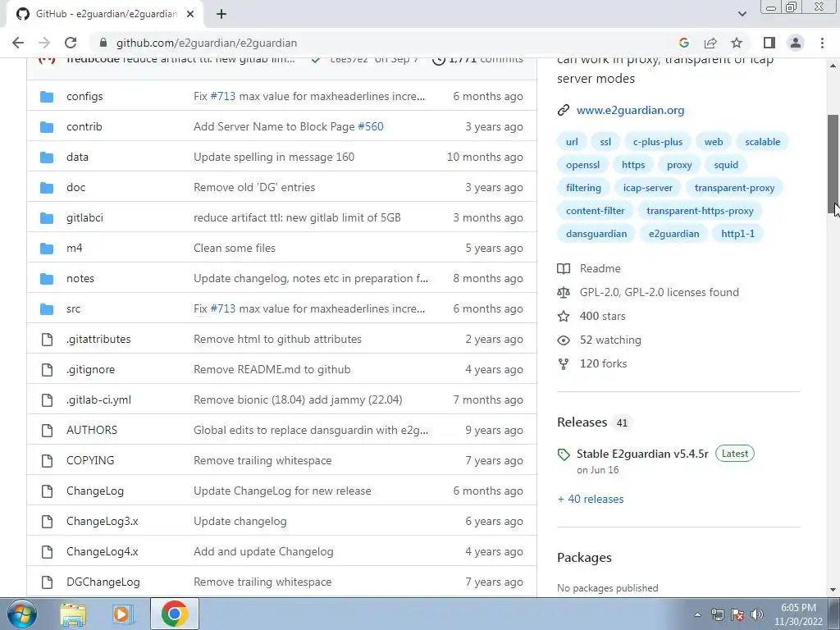Open a new tab with plus button

click(x=221, y=14)
